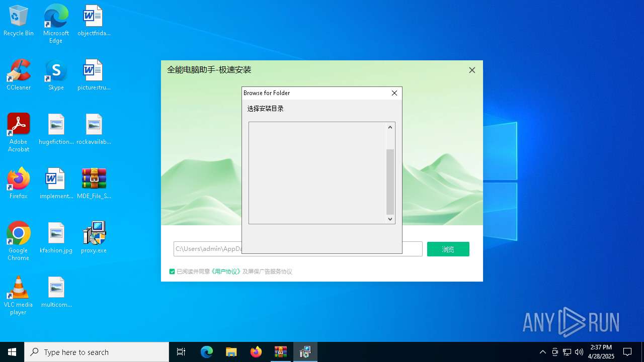Screen dimensions: 644x362
Task: Open the Recycle Bin desktop icon
Action: 18,21
